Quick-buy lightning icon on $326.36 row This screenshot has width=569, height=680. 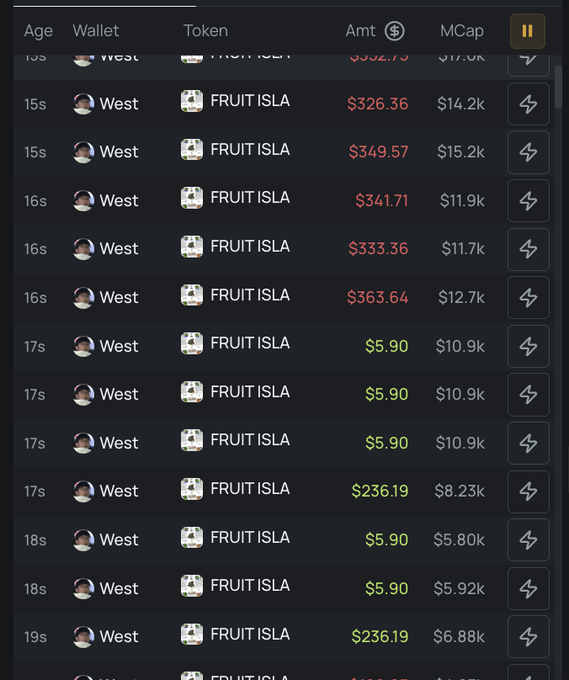[528, 104]
